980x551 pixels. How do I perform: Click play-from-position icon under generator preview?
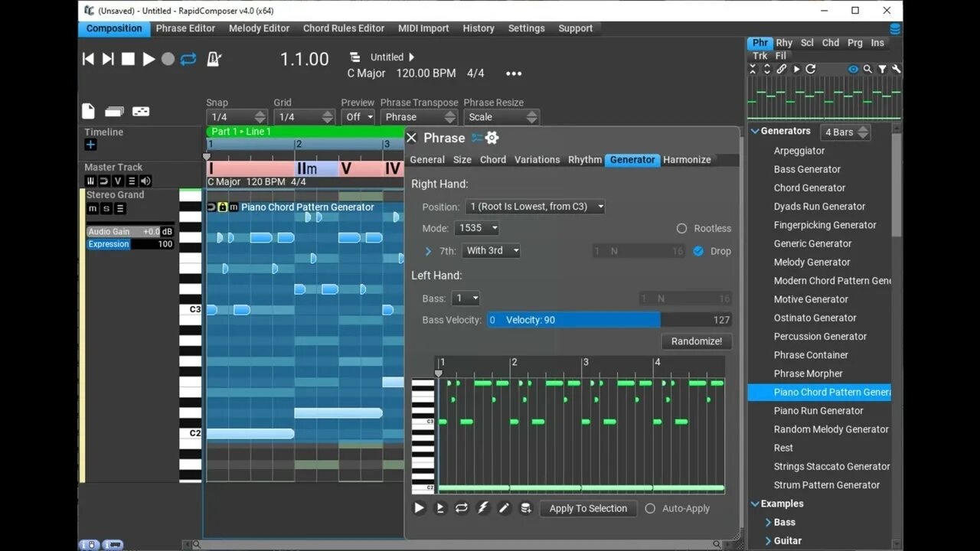[x=440, y=508]
